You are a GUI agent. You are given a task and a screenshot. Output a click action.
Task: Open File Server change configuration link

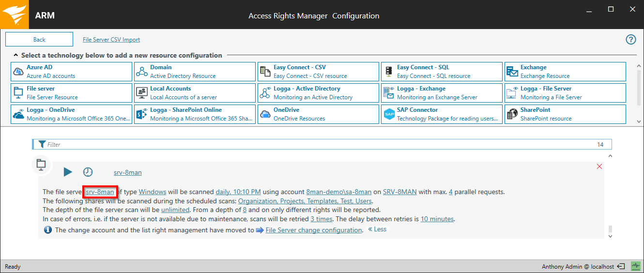(314, 230)
